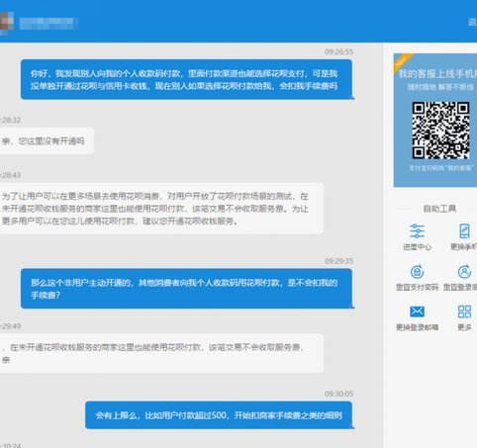
Task: Click the 09:30:05 message timestamp
Action: coord(338,394)
